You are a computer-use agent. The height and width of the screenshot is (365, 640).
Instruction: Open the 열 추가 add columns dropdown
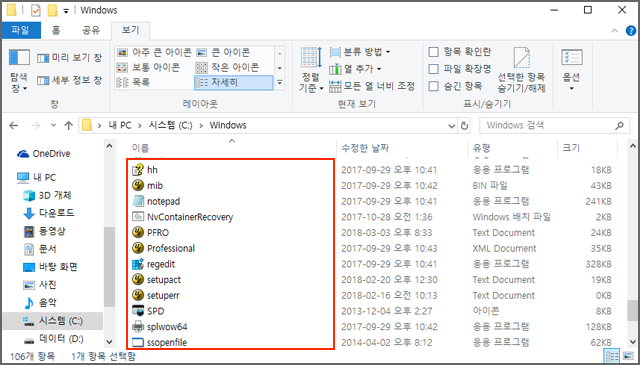pos(356,69)
